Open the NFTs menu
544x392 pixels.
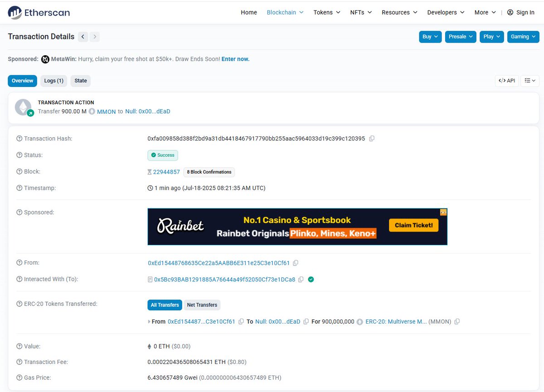click(x=361, y=13)
